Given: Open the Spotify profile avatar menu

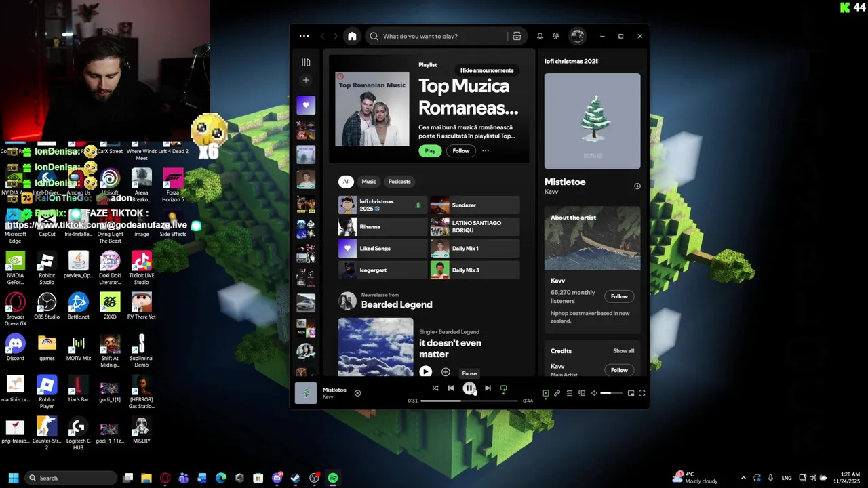Looking at the screenshot, I should (577, 36).
